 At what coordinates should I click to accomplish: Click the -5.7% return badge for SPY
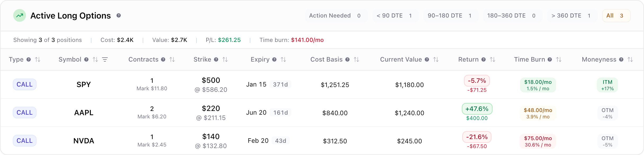(477, 81)
